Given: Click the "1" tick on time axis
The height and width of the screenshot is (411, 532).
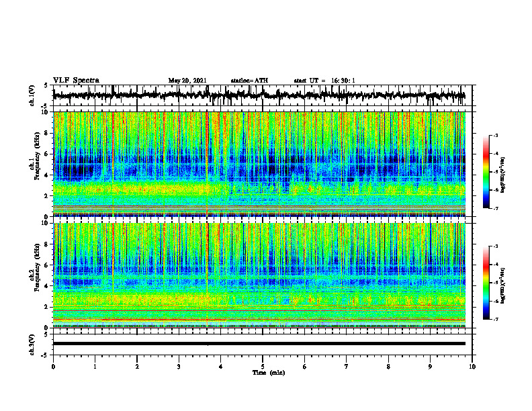Looking at the screenshot, I should click(95, 367).
